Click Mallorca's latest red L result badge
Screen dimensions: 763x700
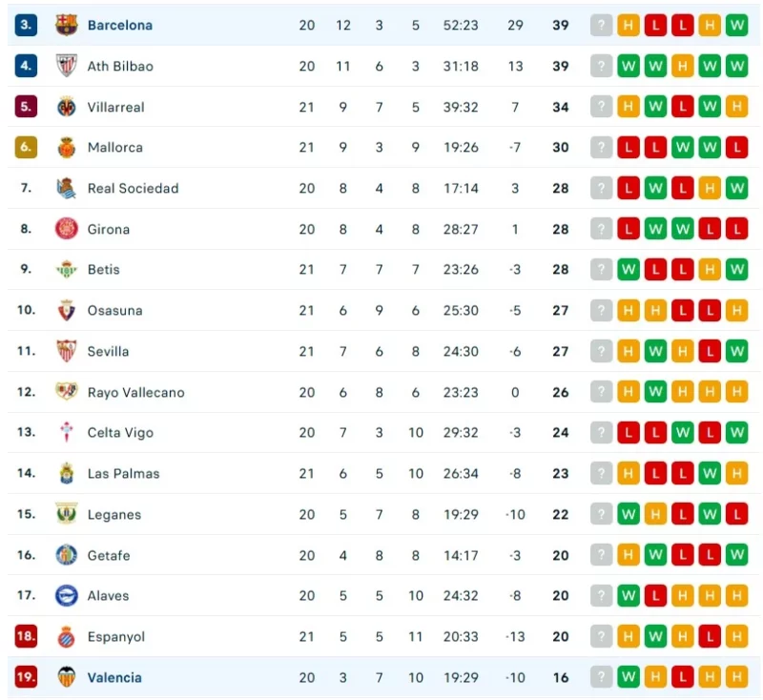(x=736, y=148)
